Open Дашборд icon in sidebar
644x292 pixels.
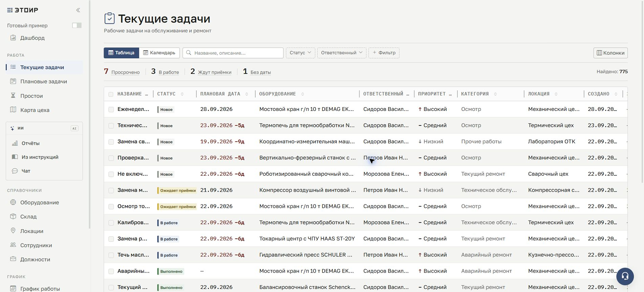(13, 38)
